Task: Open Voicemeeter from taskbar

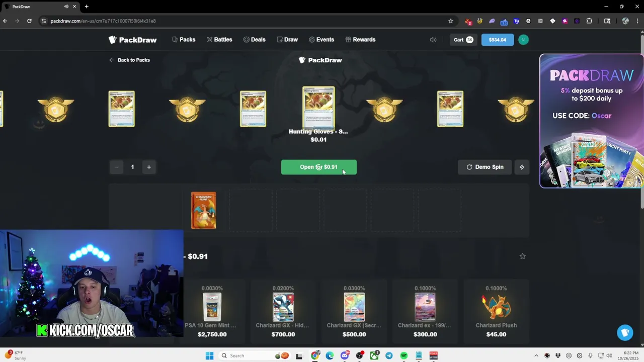Action: [433, 355]
